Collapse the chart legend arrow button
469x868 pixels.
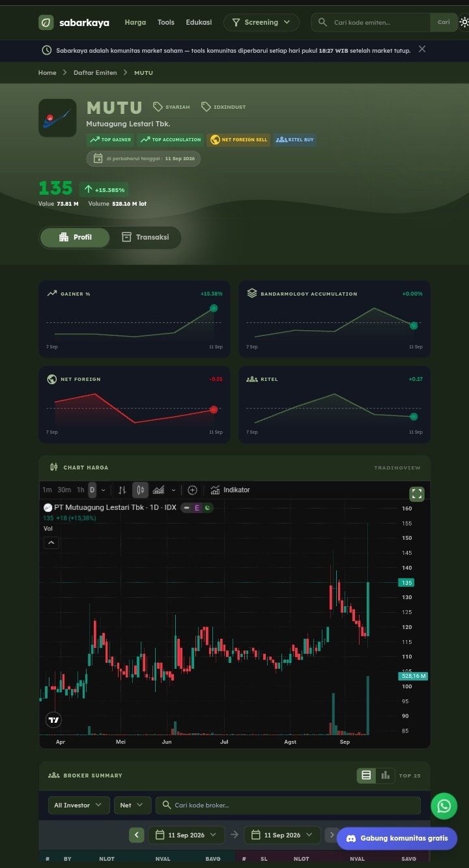pyautogui.click(x=51, y=542)
